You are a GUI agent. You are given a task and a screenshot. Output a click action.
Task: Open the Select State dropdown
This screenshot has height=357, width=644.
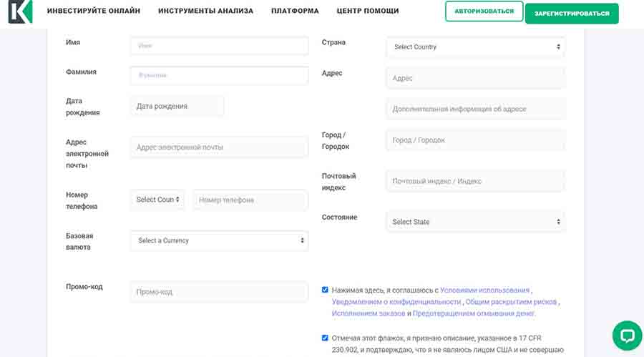(475, 222)
